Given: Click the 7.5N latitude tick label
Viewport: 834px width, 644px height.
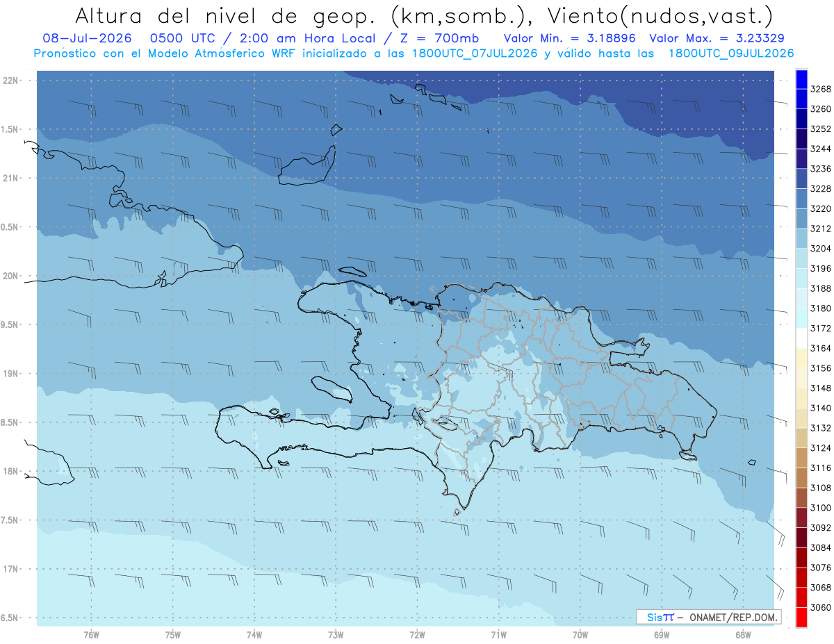Looking at the screenshot, I should pyautogui.click(x=10, y=520).
